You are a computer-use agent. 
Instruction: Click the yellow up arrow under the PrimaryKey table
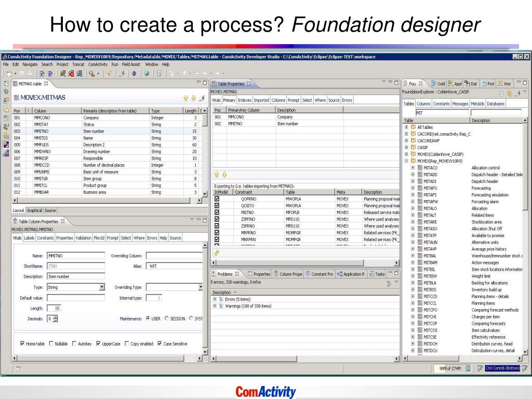[217, 175]
